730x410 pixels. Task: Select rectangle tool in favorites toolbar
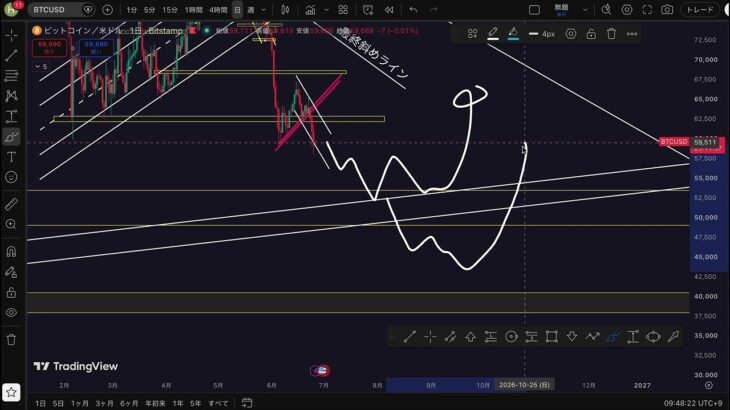(x=552, y=336)
